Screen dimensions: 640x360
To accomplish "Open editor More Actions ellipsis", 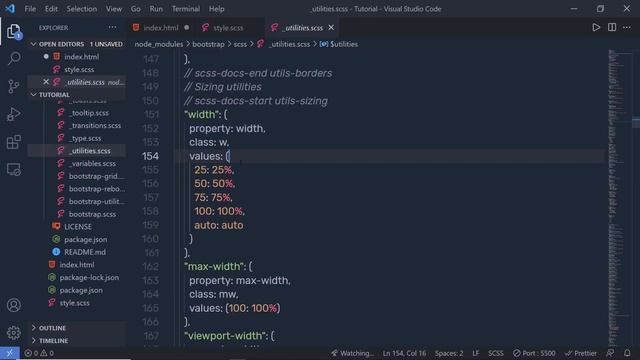I will tap(627, 27).
